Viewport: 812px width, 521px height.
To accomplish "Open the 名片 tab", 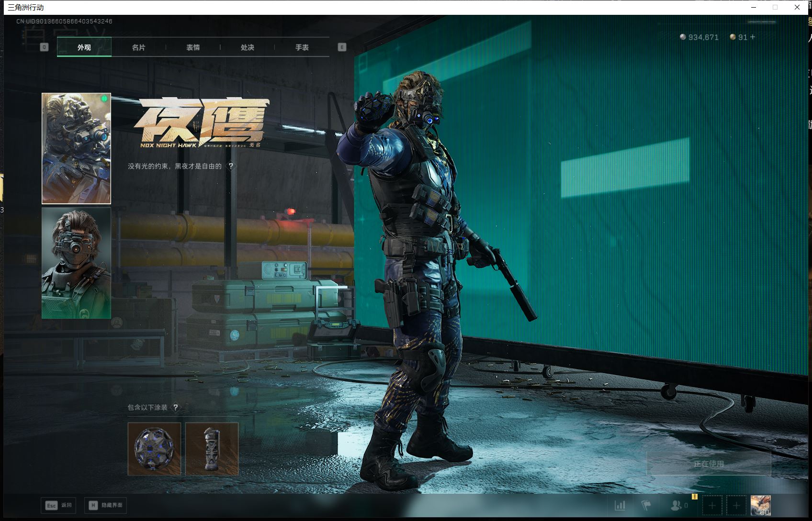I will pyautogui.click(x=138, y=47).
